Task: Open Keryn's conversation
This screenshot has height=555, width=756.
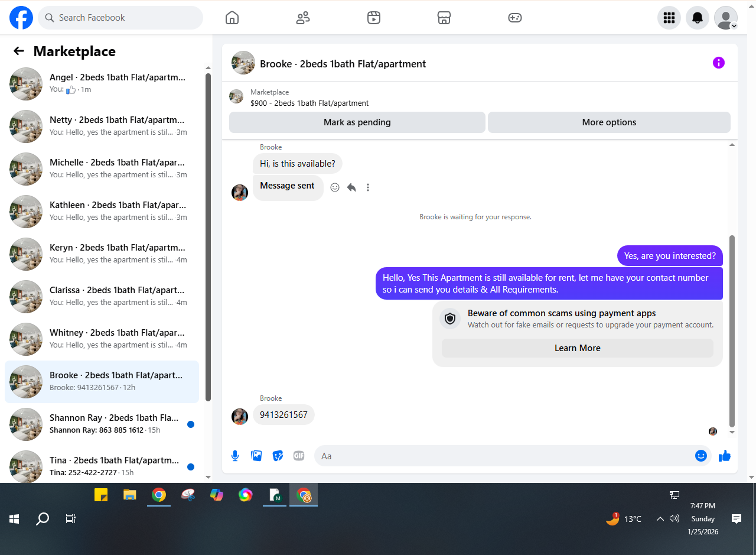Action: coord(102,254)
